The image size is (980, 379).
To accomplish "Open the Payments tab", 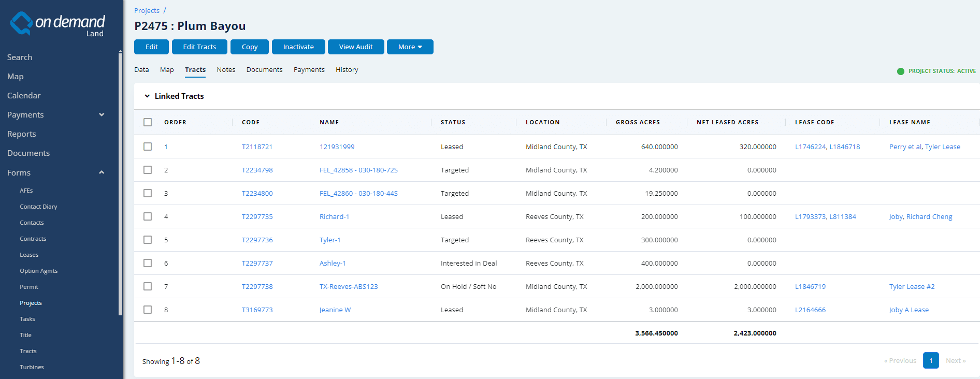I will tap(309, 69).
